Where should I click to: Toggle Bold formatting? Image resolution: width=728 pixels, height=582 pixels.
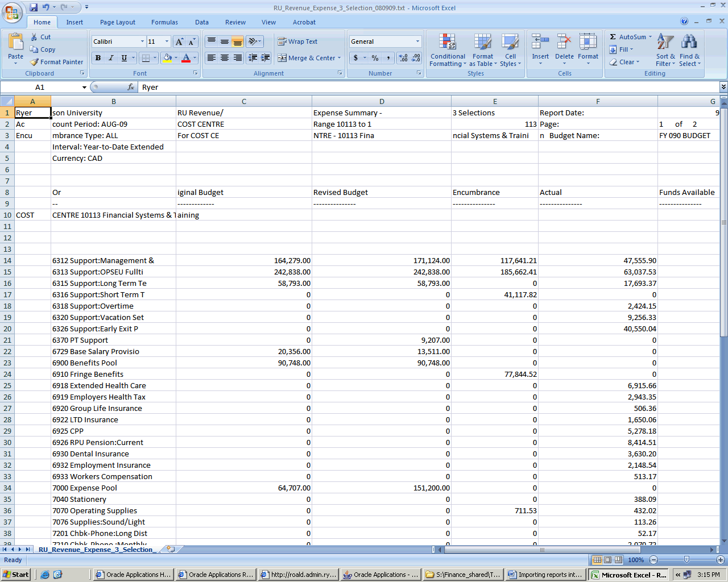click(98, 58)
